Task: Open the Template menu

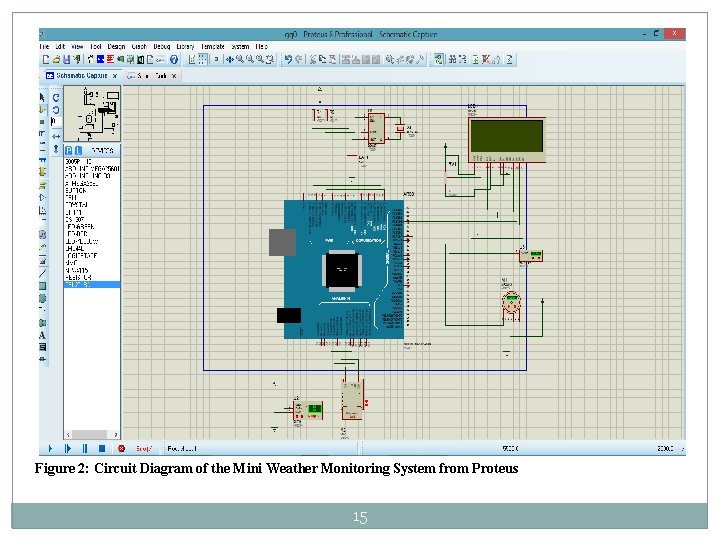Action: tap(213, 46)
